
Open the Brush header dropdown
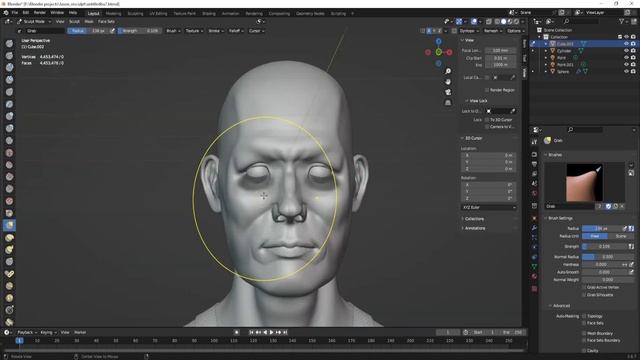click(173, 31)
